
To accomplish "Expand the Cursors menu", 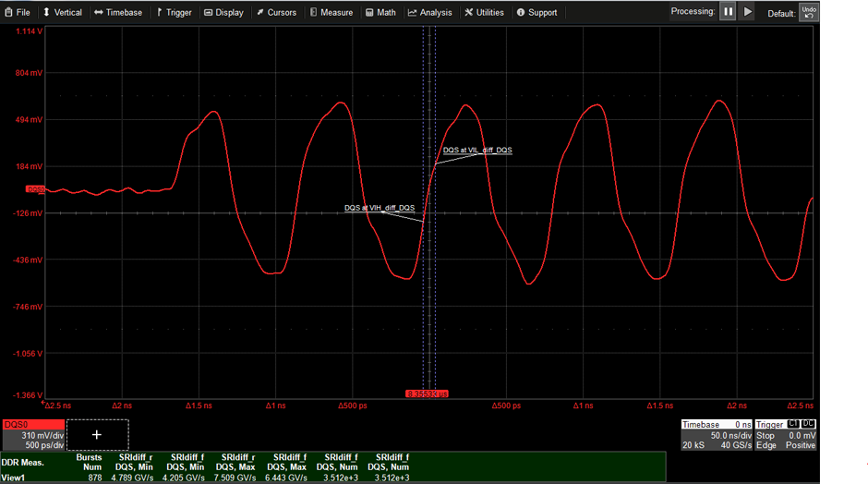I will [276, 12].
